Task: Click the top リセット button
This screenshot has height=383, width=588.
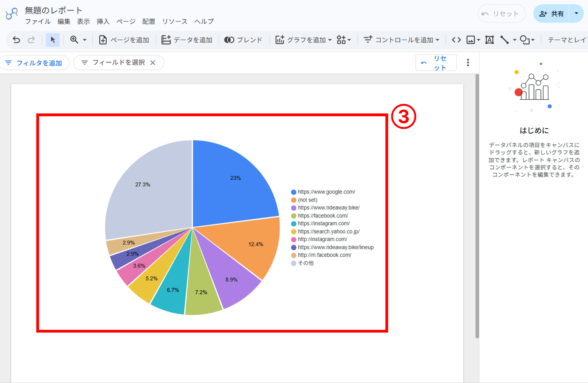Action: coord(501,13)
